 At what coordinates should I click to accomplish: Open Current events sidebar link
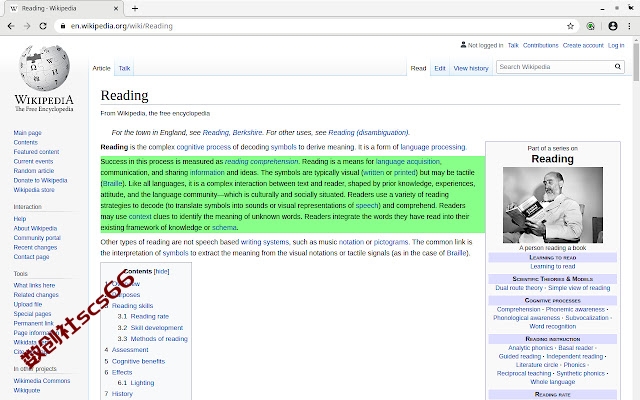tap(33, 161)
